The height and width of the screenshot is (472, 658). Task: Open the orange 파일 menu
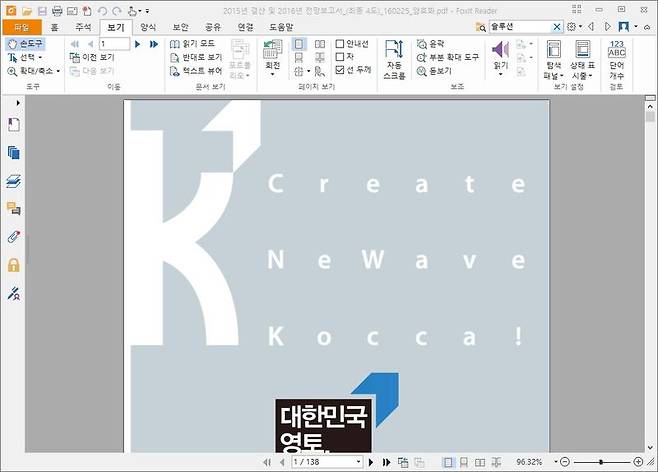point(22,27)
